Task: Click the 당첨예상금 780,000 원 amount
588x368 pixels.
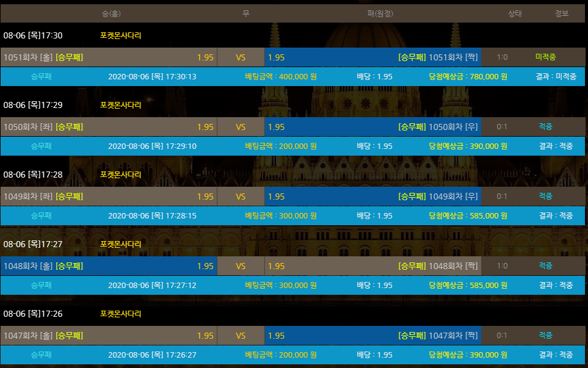Action: click(468, 77)
